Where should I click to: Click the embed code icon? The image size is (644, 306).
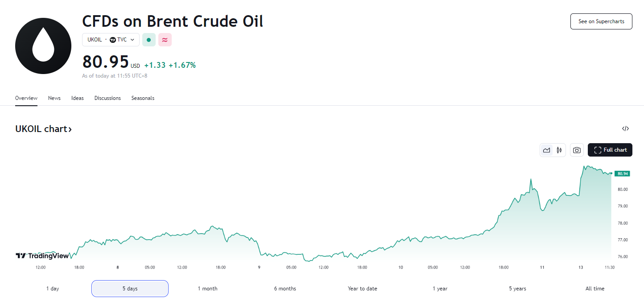(625, 129)
